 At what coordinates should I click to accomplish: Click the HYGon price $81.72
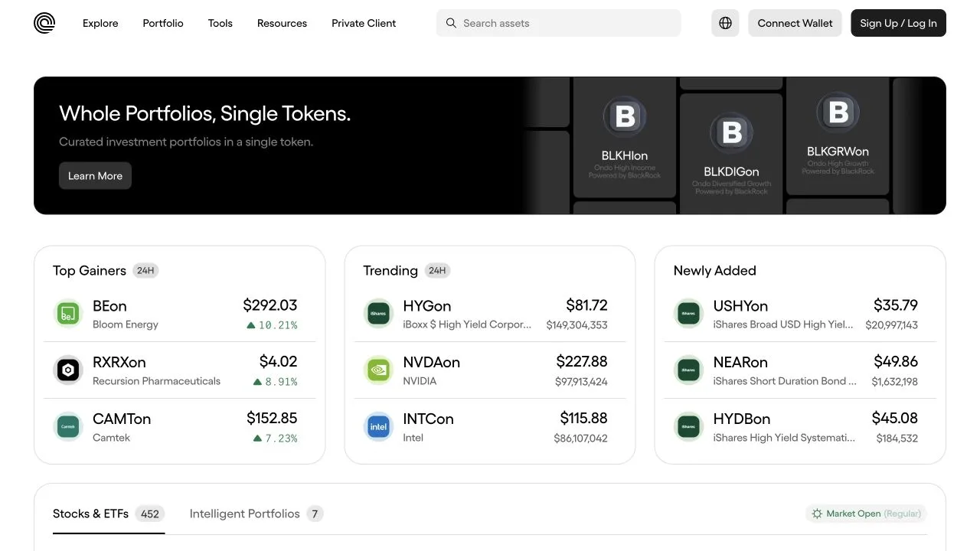586,305
